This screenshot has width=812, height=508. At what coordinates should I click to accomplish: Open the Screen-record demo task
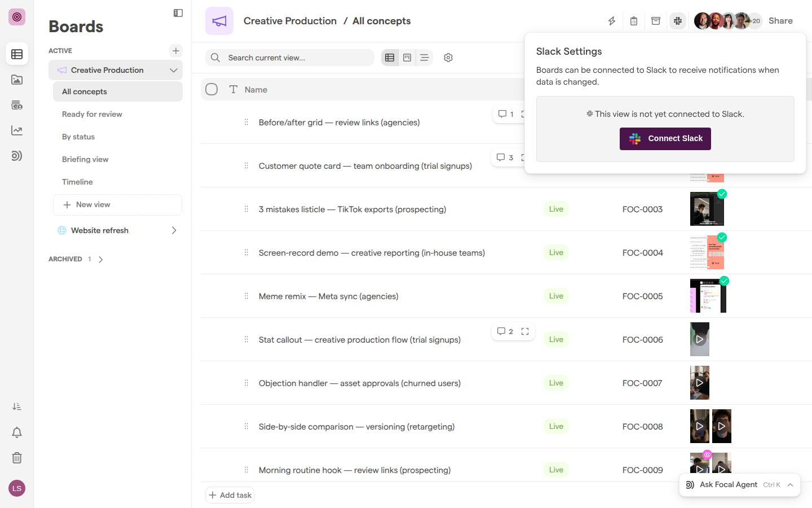pyautogui.click(x=372, y=253)
